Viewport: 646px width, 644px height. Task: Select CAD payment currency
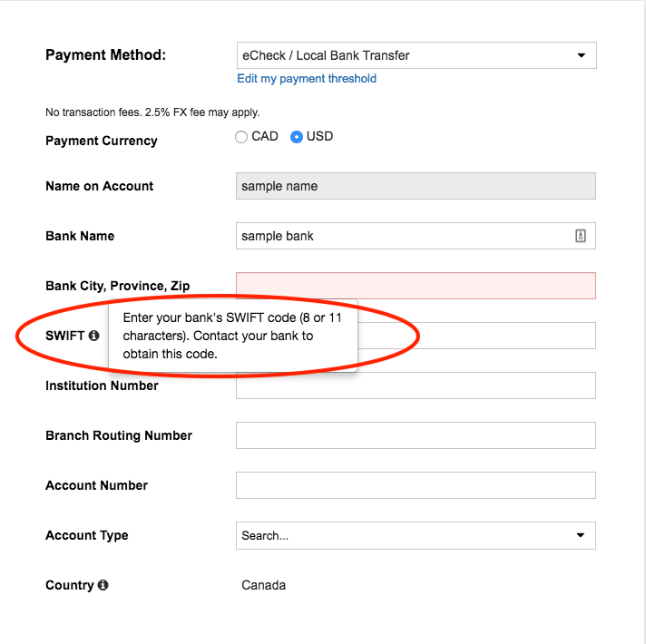click(x=241, y=137)
